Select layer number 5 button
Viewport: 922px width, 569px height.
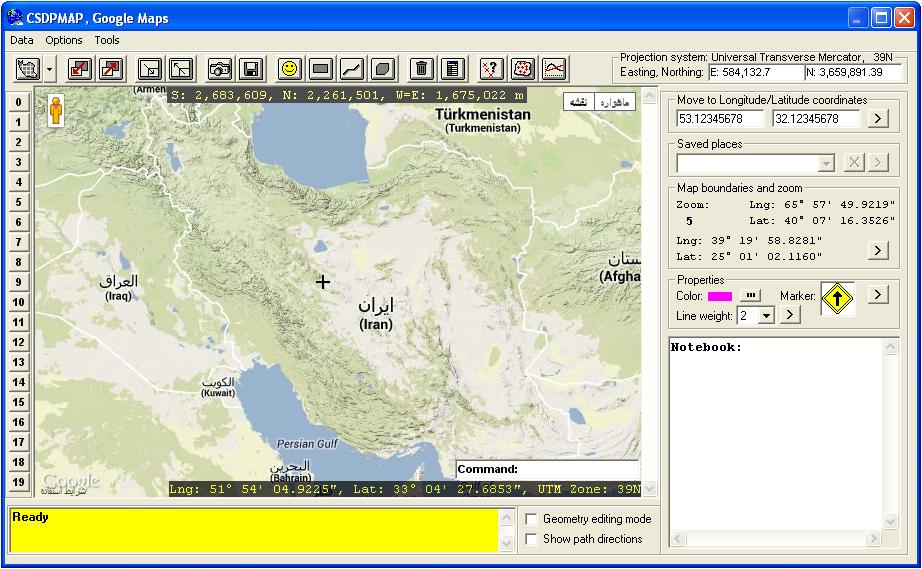pyautogui.click(x=19, y=202)
